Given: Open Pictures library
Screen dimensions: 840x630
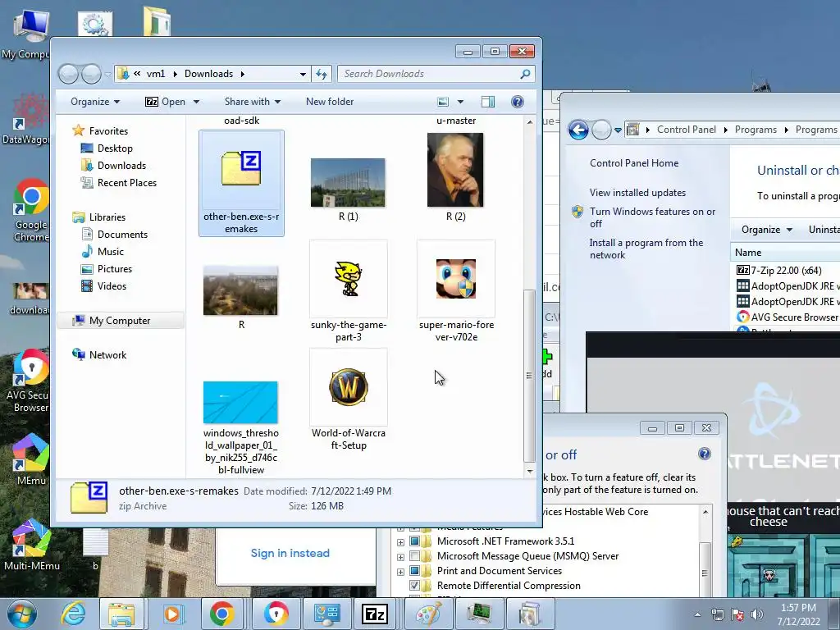Looking at the screenshot, I should point(115,269).
